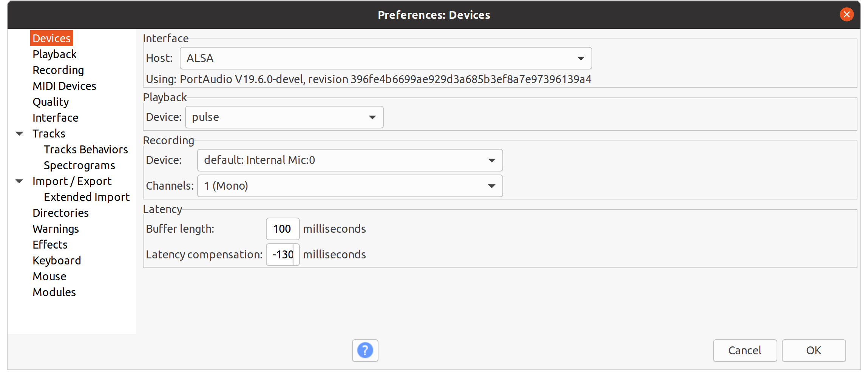Collapse the Tracks tree section arrow
The image size is (868, 377).
tap(20, 134)
